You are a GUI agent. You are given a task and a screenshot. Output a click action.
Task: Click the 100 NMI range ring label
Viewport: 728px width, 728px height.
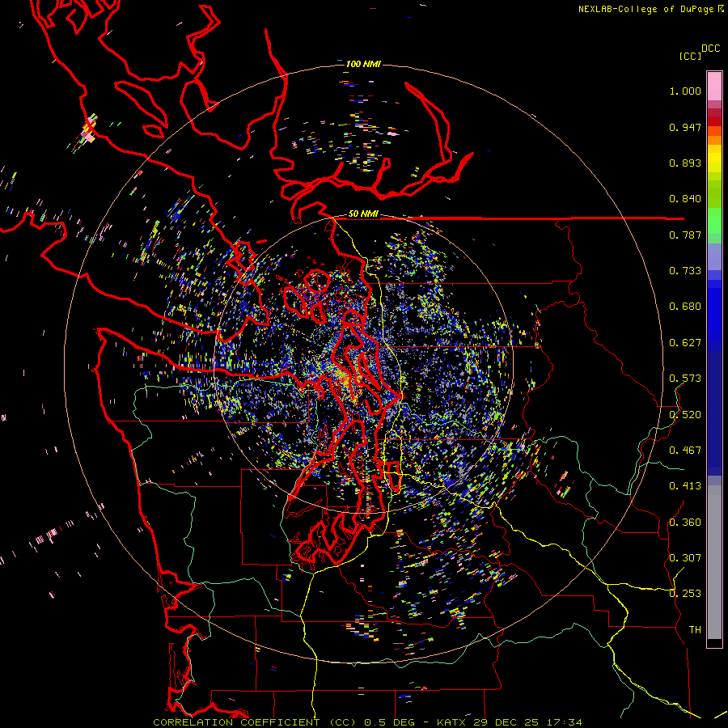click(x=363, y=64)
